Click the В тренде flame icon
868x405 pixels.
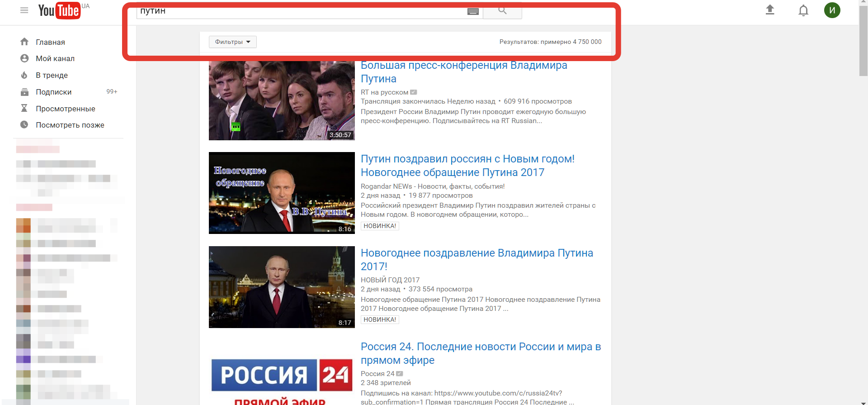click(x=24, y=75)
